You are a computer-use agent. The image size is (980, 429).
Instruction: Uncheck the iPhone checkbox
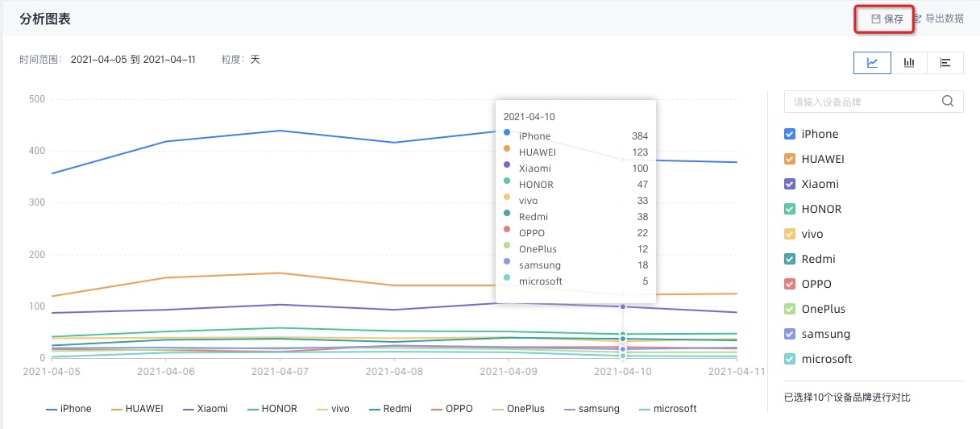(790, 134)
